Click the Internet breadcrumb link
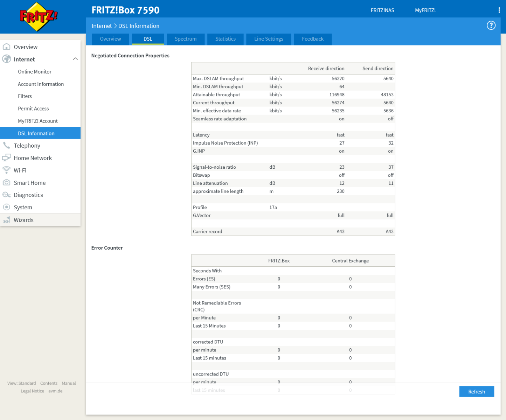The width and height of the screenshot is (506, 420). pos(102,26)
